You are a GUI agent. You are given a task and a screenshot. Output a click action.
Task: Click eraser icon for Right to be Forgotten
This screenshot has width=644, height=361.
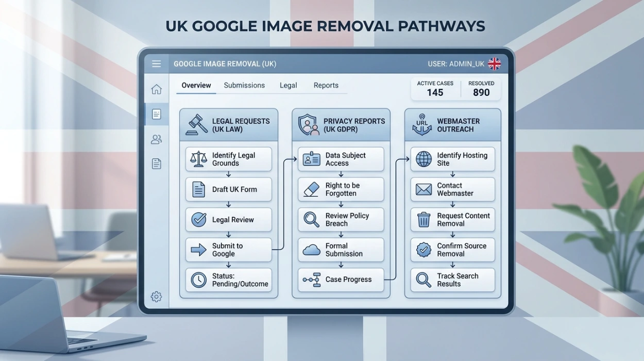tap(311, 189)
